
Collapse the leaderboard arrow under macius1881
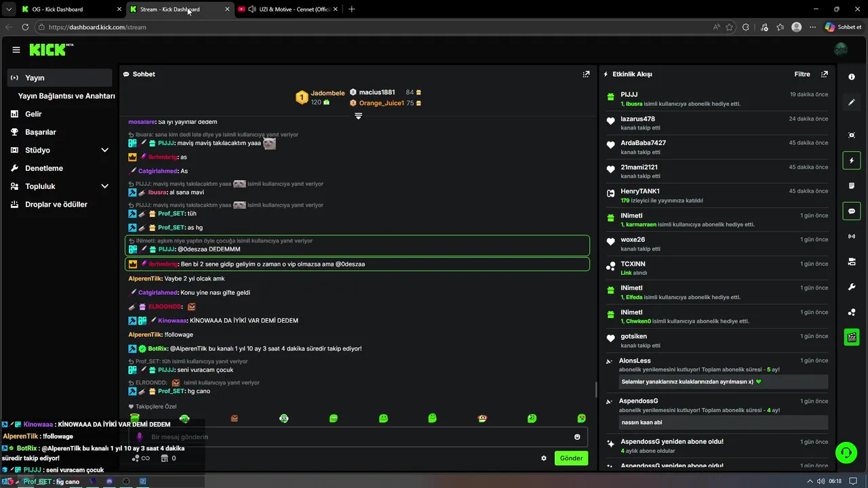[x=358, y=116]
